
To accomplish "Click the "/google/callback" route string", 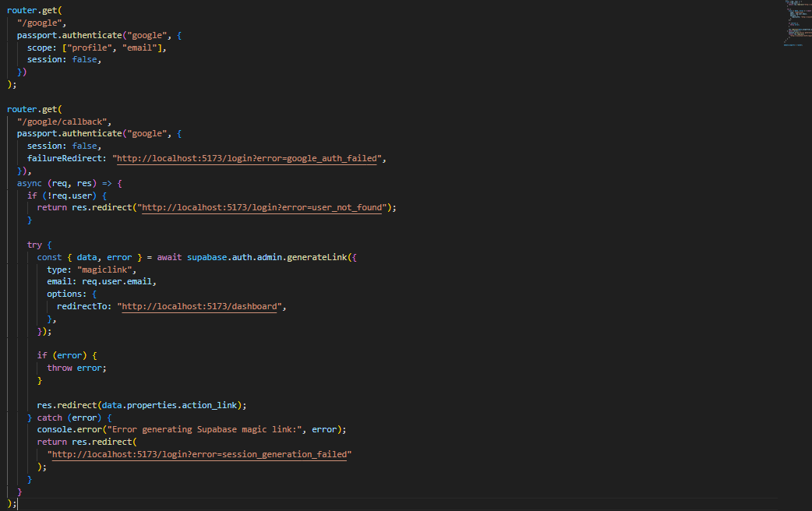I will pos(65,122).
